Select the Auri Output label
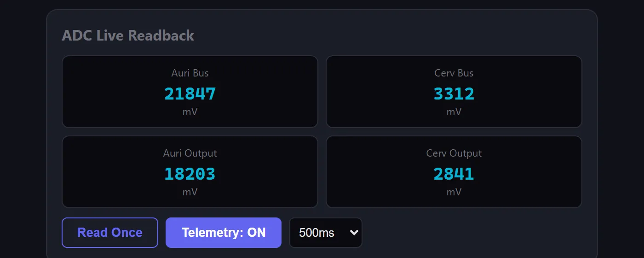This screenshot has width=644, height=258. 190,153
